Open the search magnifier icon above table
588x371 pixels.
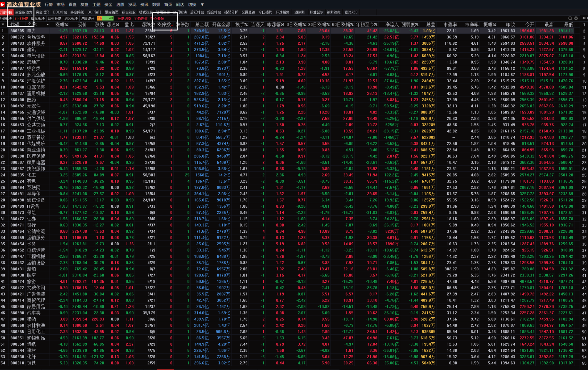(570, 18)
